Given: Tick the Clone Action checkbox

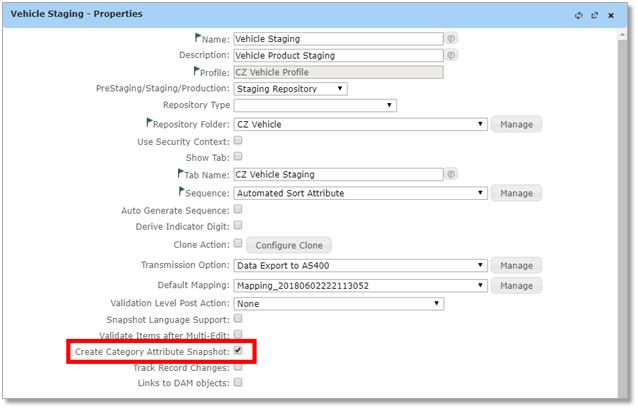Looking at the screenshot, I should [x=238, y=243].
